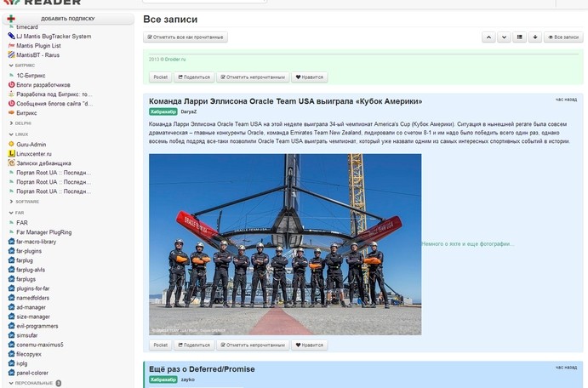Collapse the LINUX folder

[x=11, y=134]
